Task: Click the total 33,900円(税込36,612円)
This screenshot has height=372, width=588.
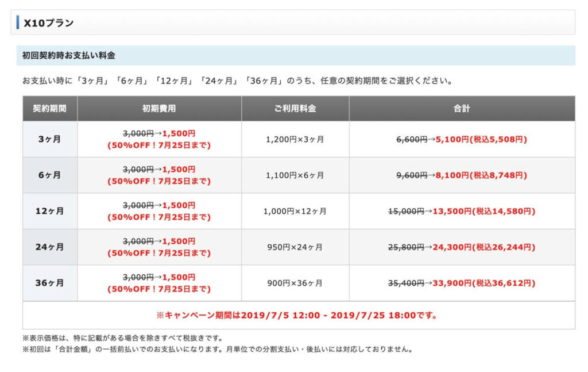Action: [484, 283]
